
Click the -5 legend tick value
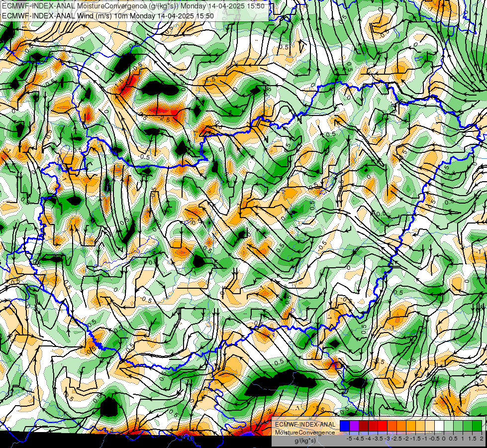[349, 439]
